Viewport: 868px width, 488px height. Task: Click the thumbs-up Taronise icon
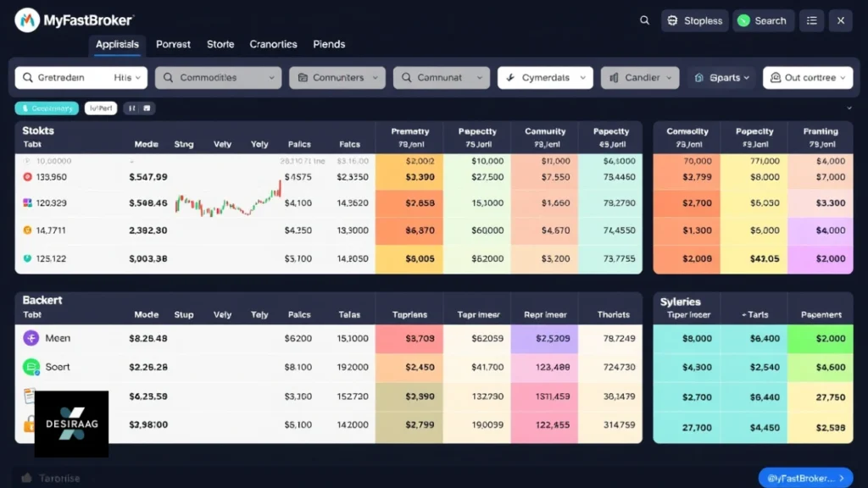(25, 477)
